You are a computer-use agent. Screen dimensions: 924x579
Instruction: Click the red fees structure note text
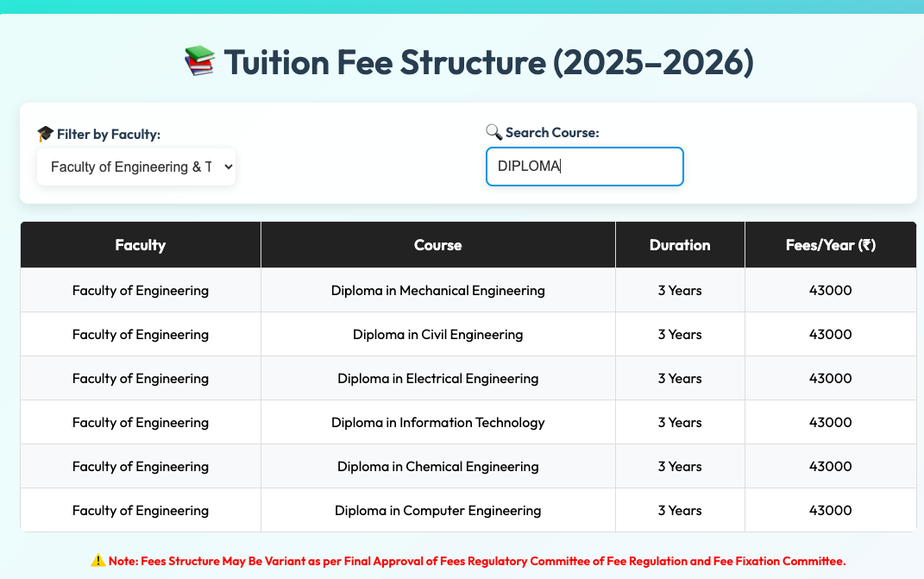click(x=477, y=561)
